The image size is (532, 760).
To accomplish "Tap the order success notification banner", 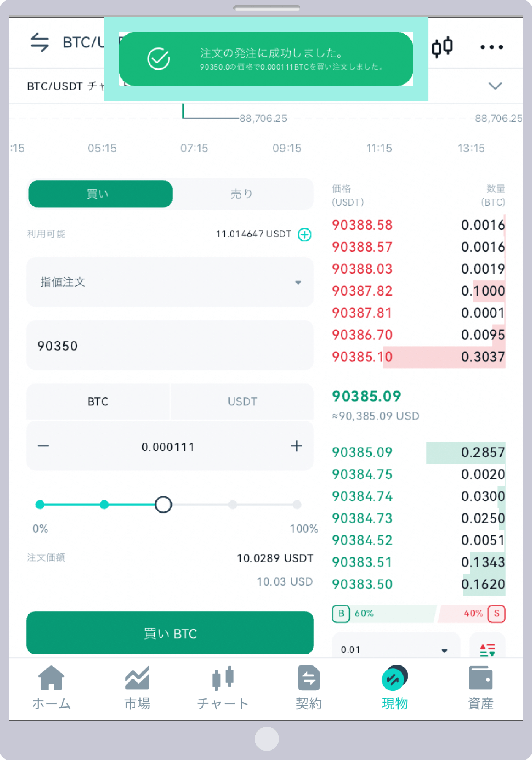I will point(266,59).
